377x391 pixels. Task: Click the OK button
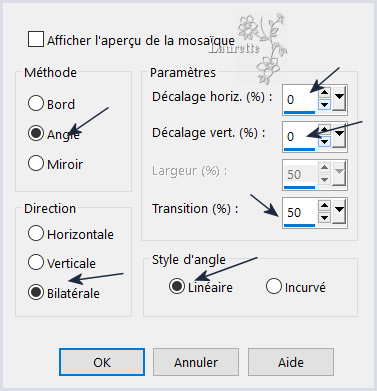tap(102, 362)
